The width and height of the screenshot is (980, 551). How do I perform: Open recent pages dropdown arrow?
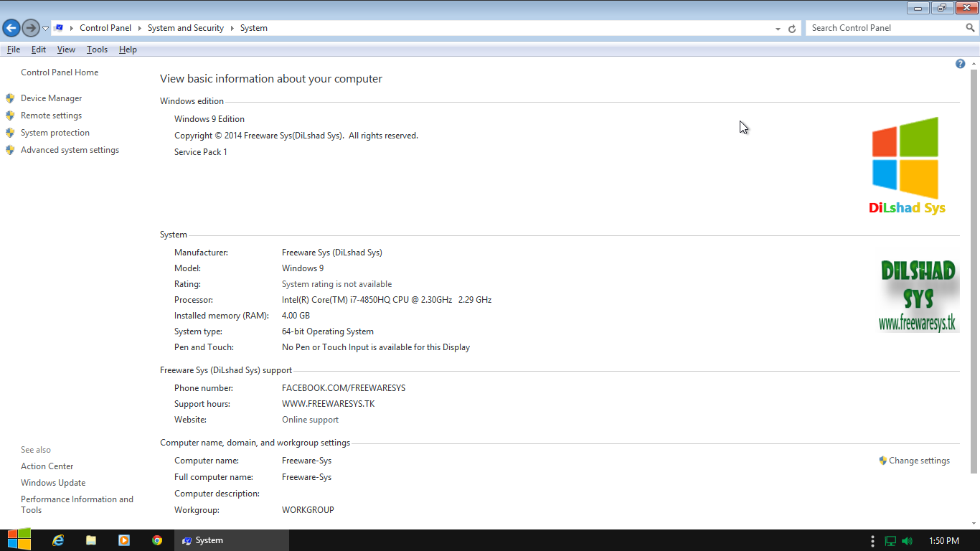[x=45, y=29]
